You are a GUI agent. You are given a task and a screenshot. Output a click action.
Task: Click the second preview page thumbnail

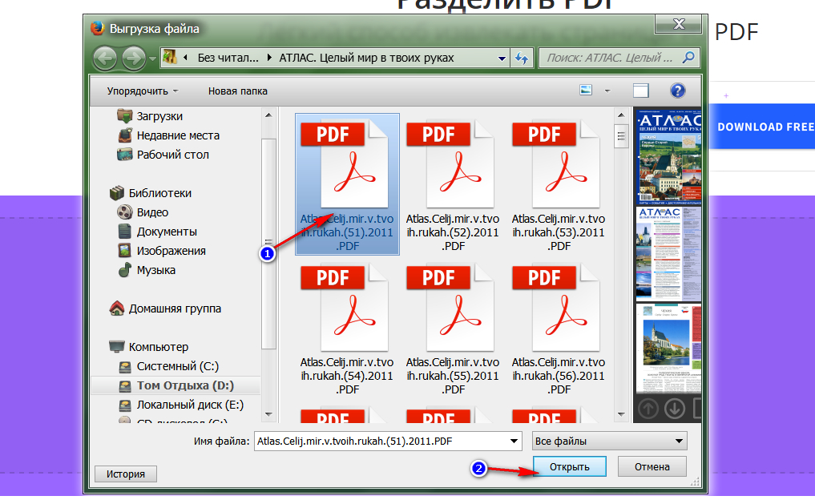pos(669,253)
